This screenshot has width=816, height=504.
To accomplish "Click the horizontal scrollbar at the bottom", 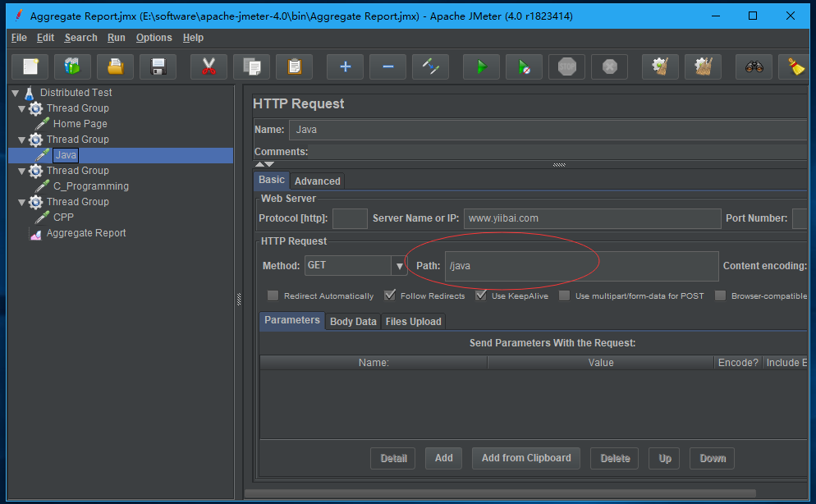I will (x=525, y=493).
